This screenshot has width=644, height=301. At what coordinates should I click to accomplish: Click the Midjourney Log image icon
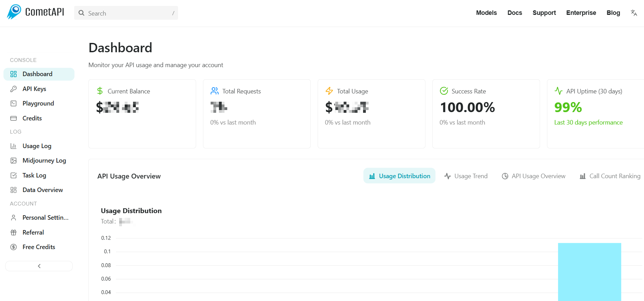point(14,161)
